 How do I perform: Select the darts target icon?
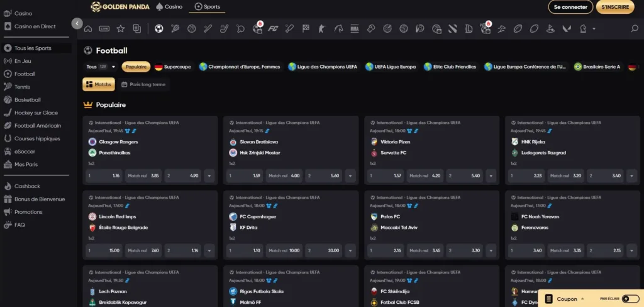pyautogui.click(x=387, y=29)
